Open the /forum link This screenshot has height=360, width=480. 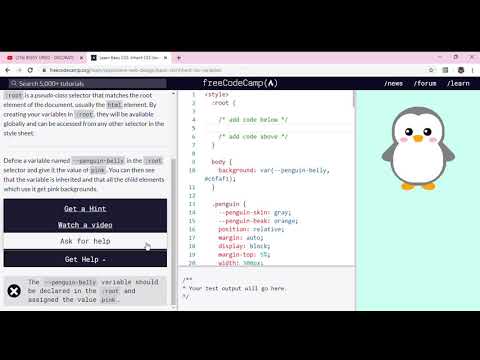pos(425,83)
